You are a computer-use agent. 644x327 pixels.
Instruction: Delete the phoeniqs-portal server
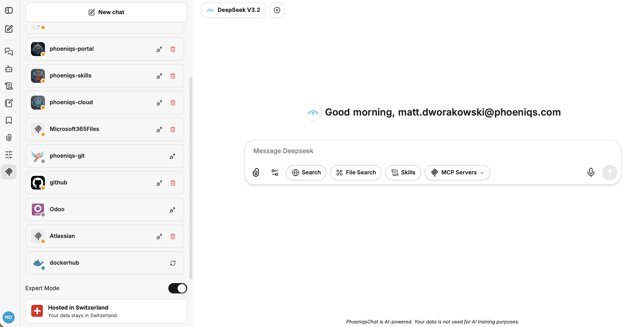click(173, 49)
